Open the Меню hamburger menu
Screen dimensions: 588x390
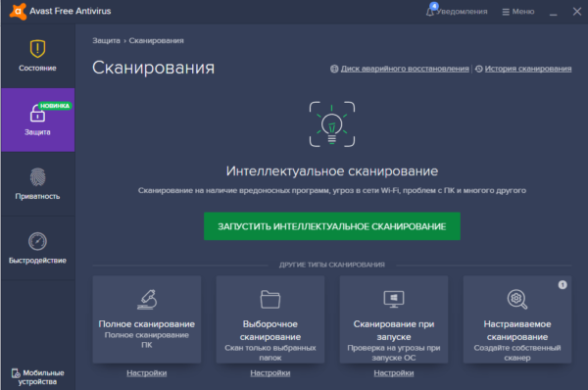click(518, 12)
